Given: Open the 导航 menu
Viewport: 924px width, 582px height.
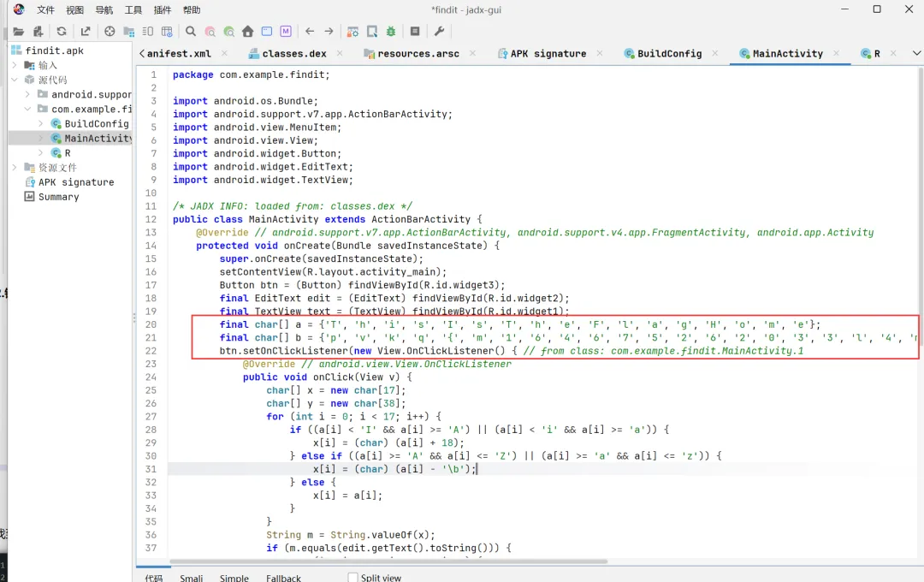Looking at the screenshot, I should (104, 10).
